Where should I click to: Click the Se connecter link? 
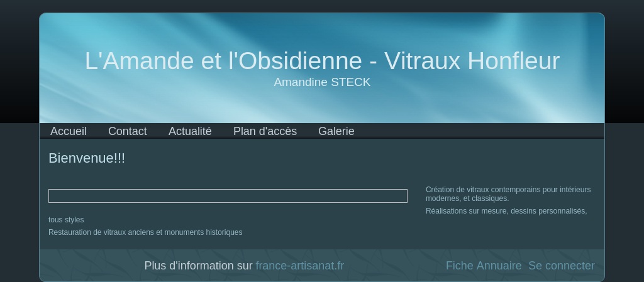[x=561, y=266]
